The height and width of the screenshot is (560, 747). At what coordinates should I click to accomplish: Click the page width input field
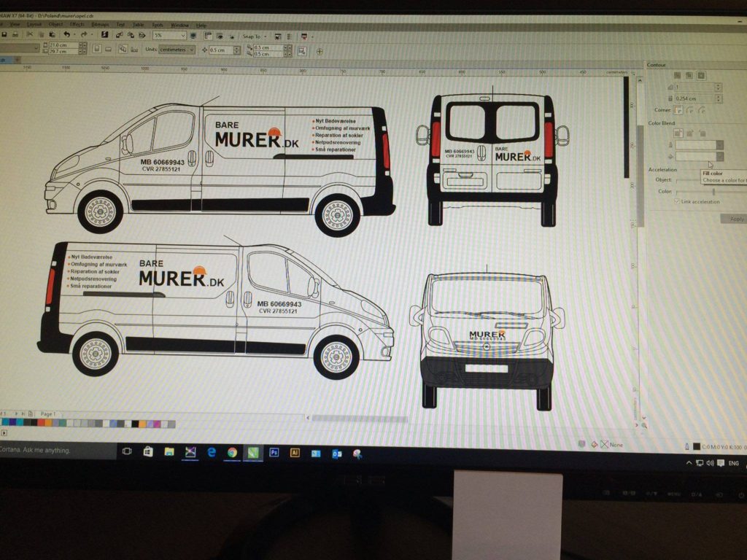click(63, 44)
